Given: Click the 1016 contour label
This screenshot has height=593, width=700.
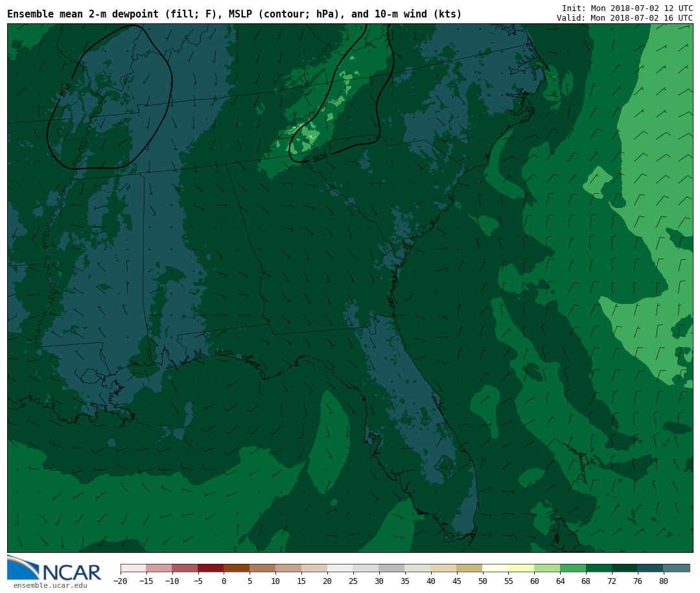Looking at the screenshot, I should coord(65,90).
